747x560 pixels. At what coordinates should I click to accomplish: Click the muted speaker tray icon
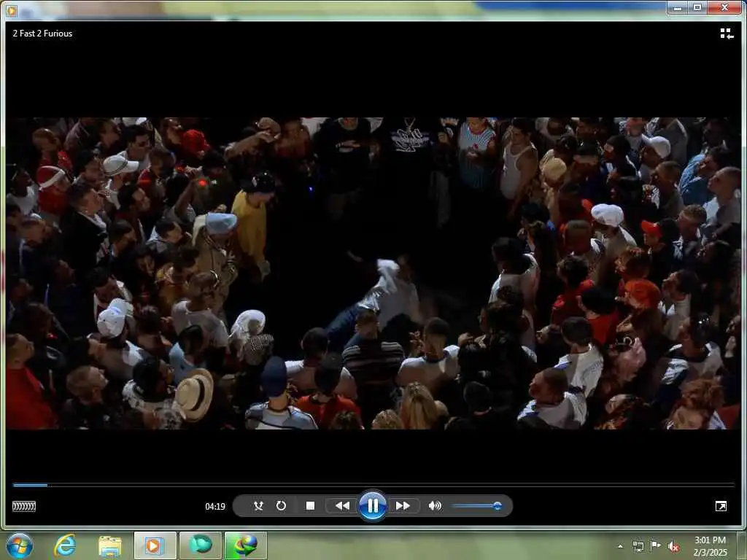673,546
